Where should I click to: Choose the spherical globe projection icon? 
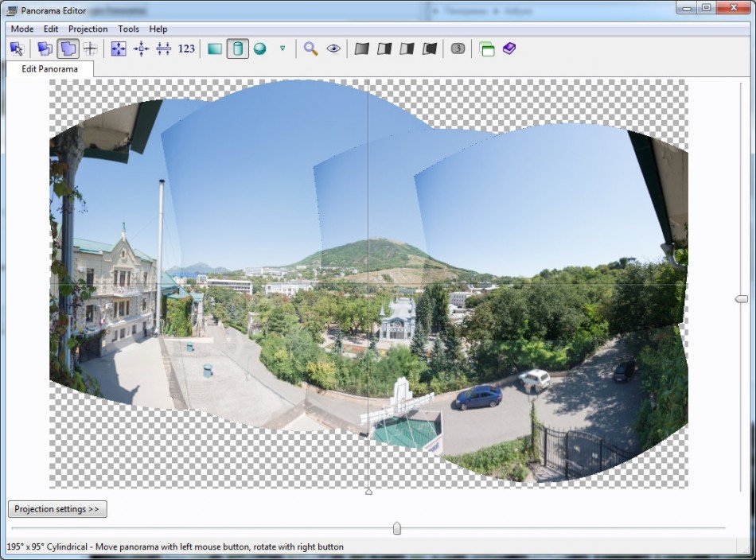pos(260,49)
